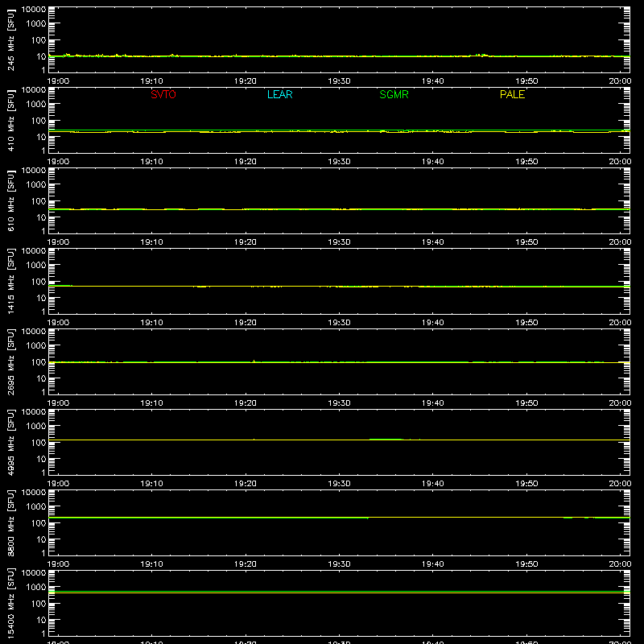Click the 10000 tick label on the 245 MHz axis
Viewport: 644px width, 644px height.
pos(34,10)
